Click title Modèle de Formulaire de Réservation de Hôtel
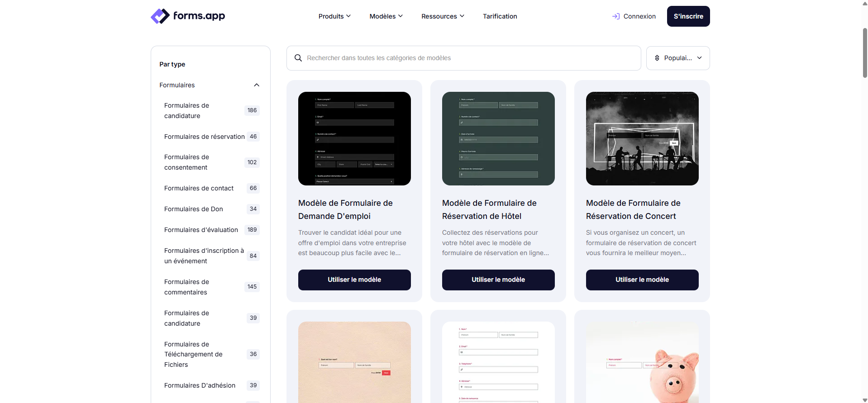Image resolution: width=868 pixels, height=403 pixels. pyautogui.click(x=489, y=209)
